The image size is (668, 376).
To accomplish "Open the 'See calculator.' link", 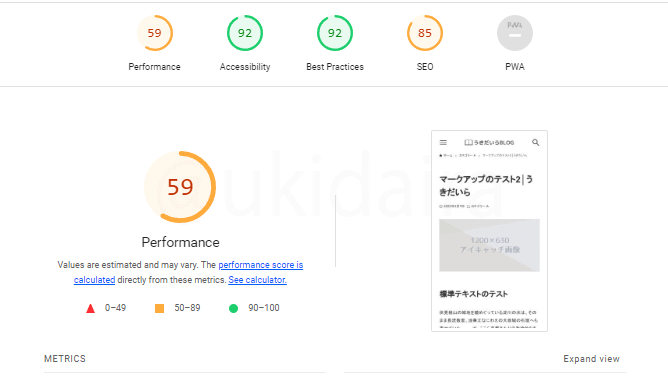I will click(257, 280).
